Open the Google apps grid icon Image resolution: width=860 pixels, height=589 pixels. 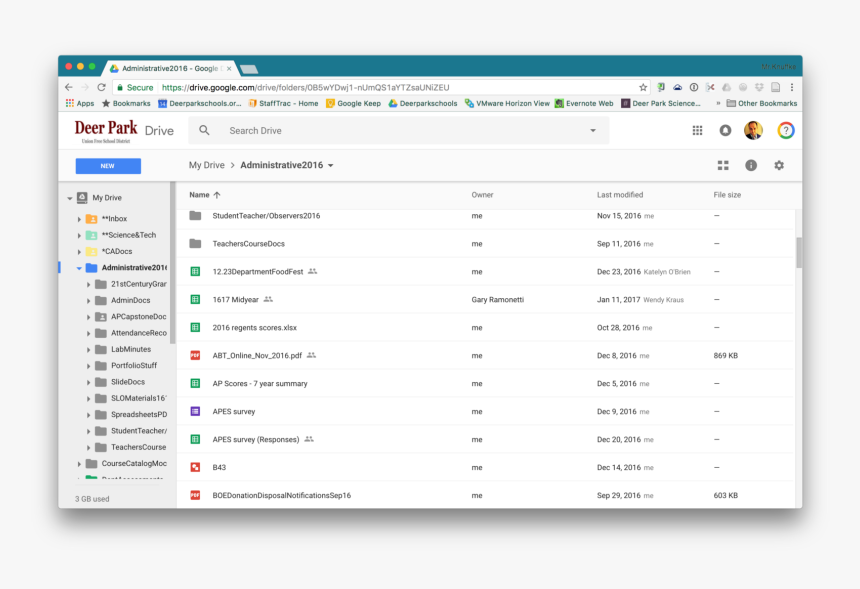click(697, 130)
